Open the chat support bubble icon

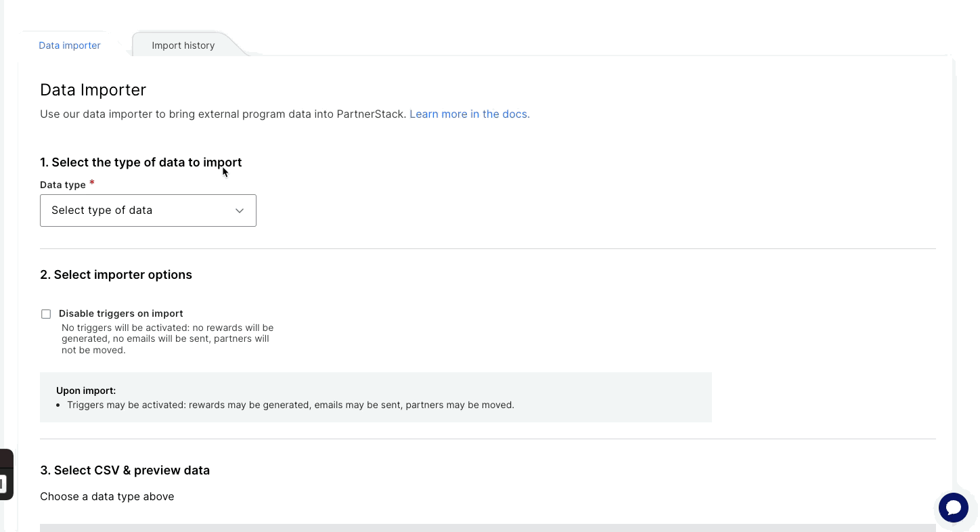[x=954, y=508]
